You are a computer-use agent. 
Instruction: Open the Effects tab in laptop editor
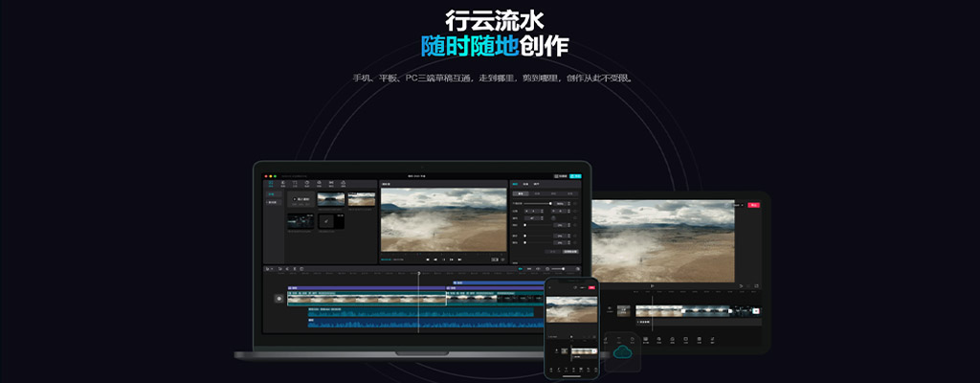(x=319, y=184)
